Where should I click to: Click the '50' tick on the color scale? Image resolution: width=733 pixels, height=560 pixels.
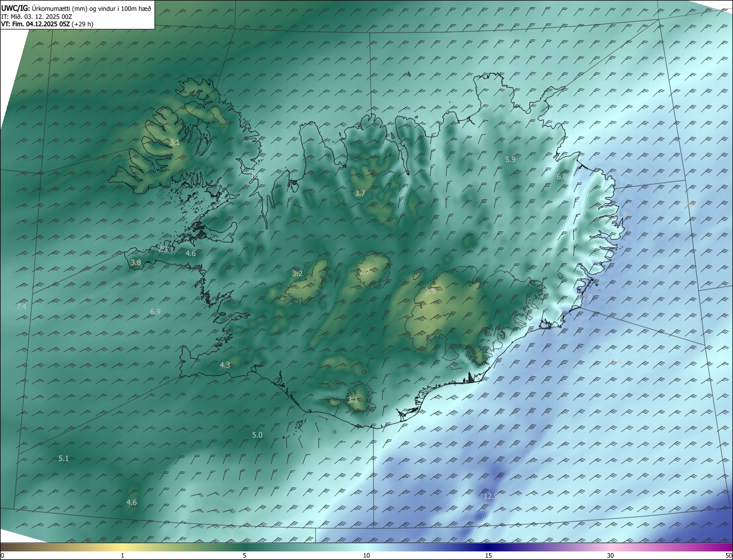tap(728, 555)
